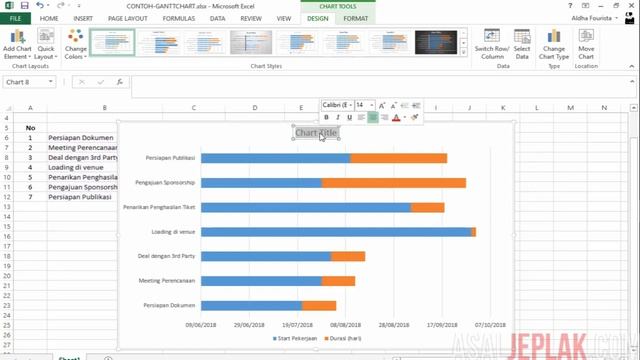
Task: Select the chart tools FORMAT tab
Action: pyautogui.click(x=356, y=18)
